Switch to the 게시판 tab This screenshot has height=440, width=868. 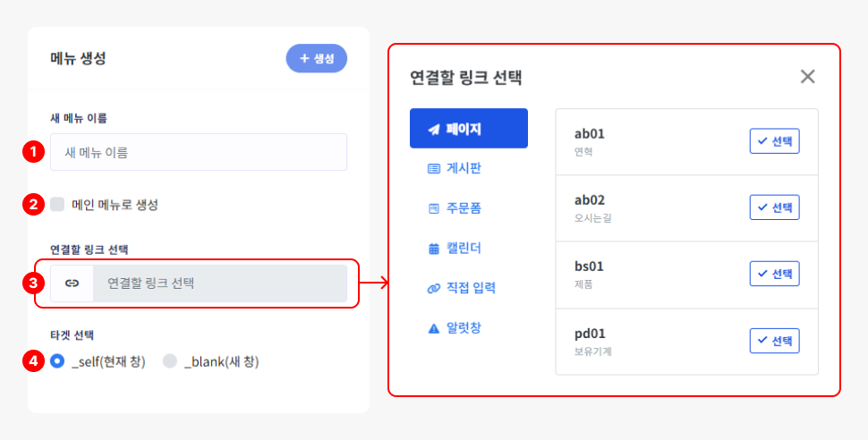(464, 168)
